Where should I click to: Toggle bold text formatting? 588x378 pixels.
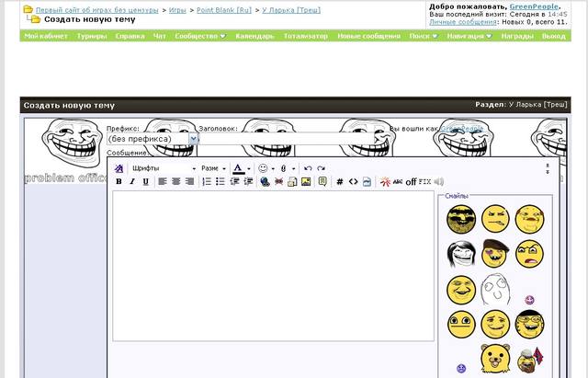pos(119,182)
